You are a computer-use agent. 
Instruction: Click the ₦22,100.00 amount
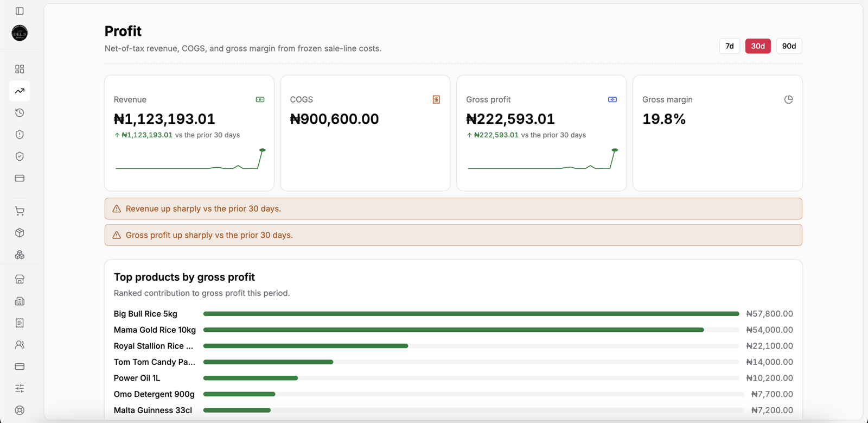click(769, 346)
